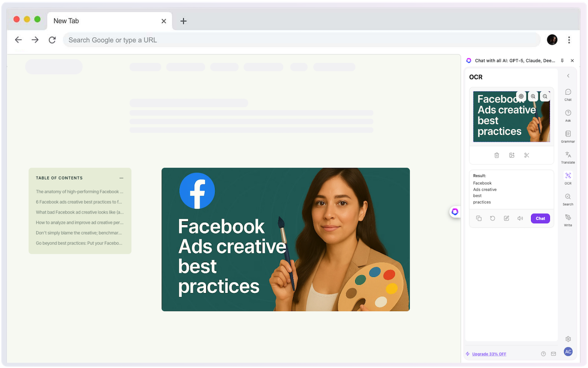Open Chrome's three-dot menu
The image size is (588, 368).
[x=569, y=40]
